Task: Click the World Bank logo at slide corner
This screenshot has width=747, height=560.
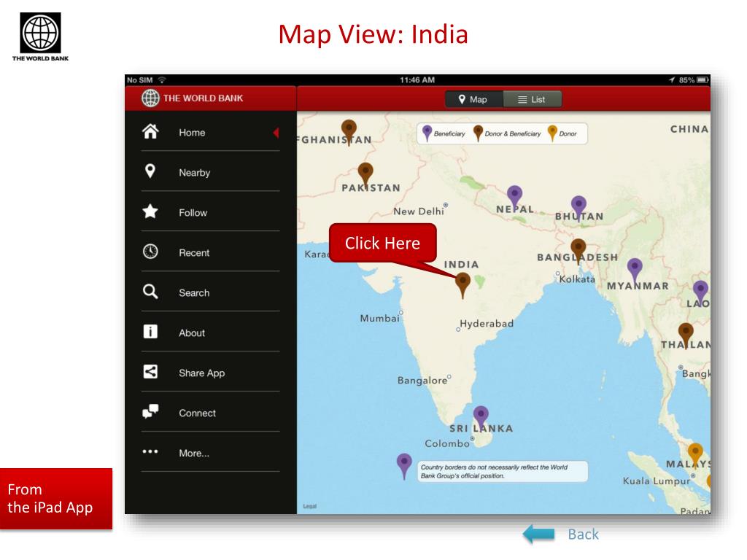Action: (x=41, y=36)
